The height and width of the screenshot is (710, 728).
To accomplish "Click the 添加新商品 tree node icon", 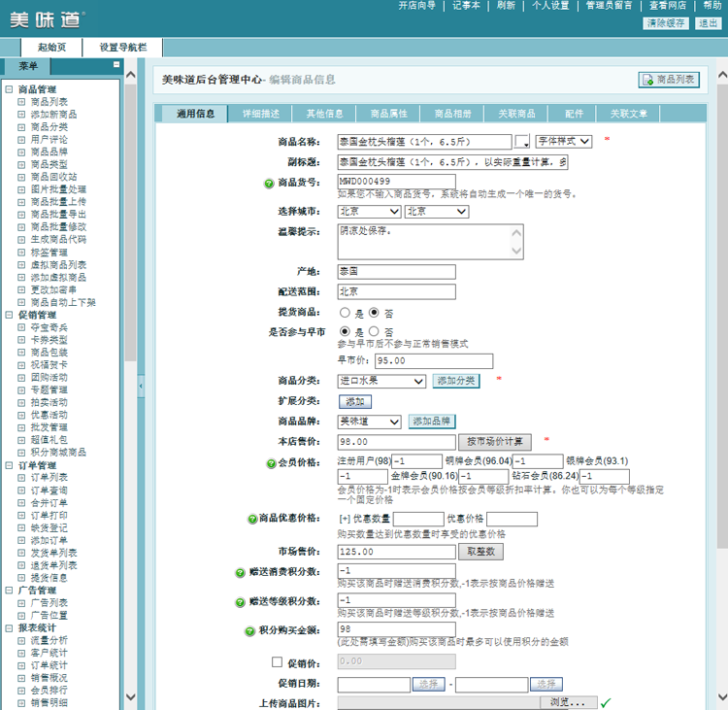I will (x=21, y=115).
